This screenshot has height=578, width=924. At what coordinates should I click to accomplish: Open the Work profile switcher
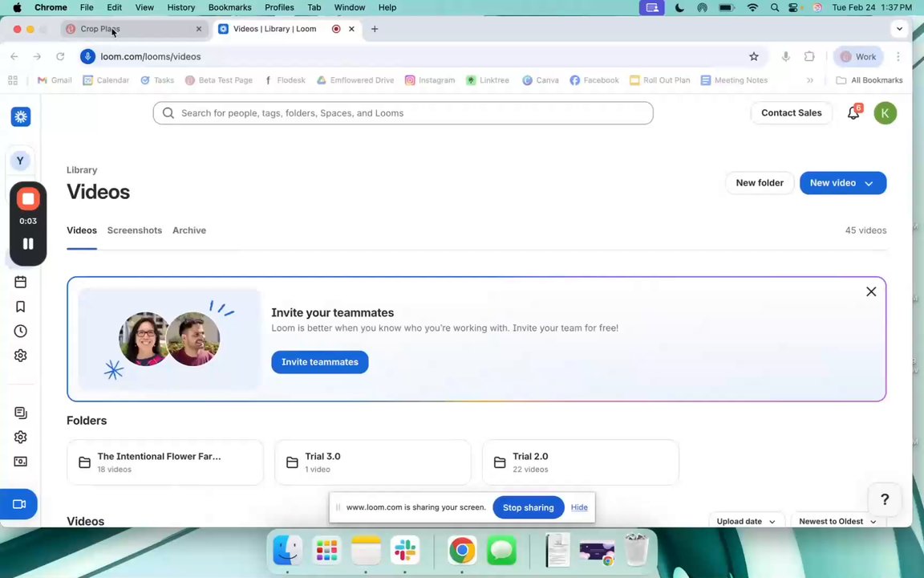tap(858, 57)
